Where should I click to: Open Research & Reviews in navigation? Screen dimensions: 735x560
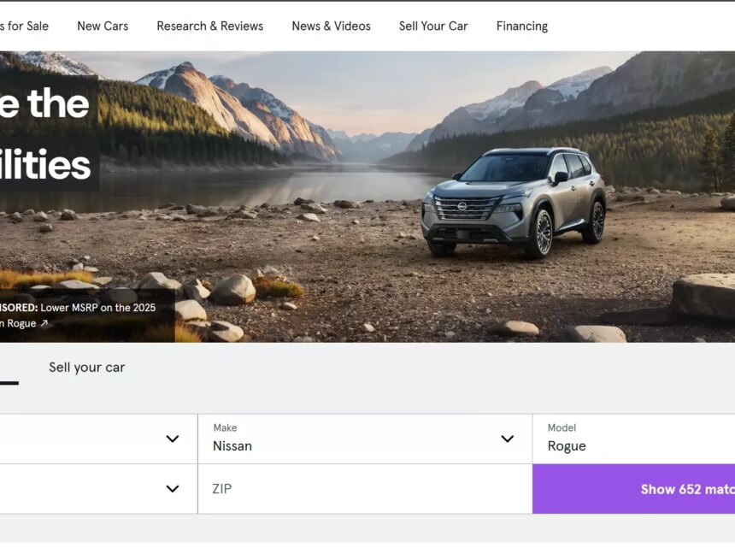(209, 26)
